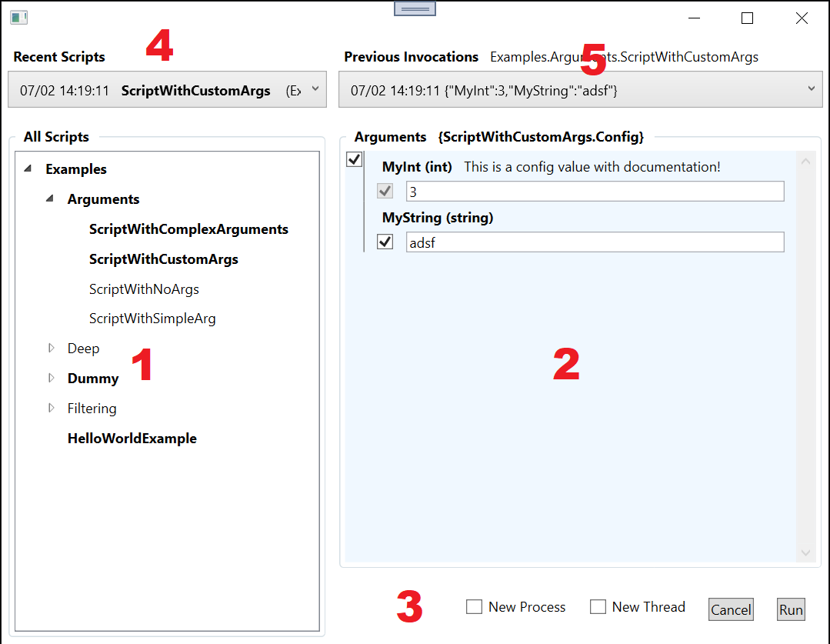The width and height of the screenshot is (830, 644).
Task: Toggle the MyInt value checkbox
Action: 385,191
